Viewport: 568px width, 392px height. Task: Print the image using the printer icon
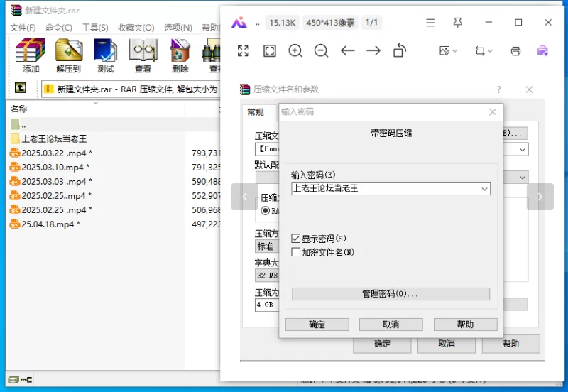tap(516, 51)
